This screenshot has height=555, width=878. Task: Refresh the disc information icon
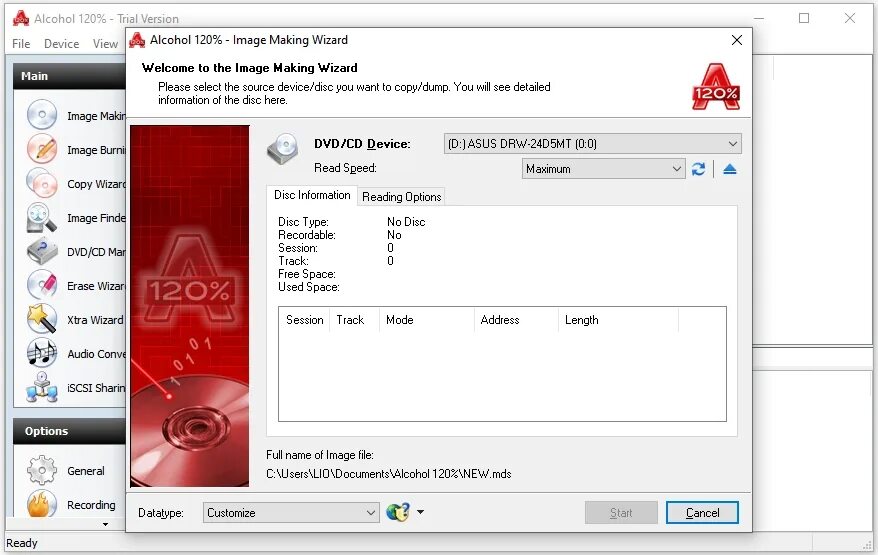(698, 169)
